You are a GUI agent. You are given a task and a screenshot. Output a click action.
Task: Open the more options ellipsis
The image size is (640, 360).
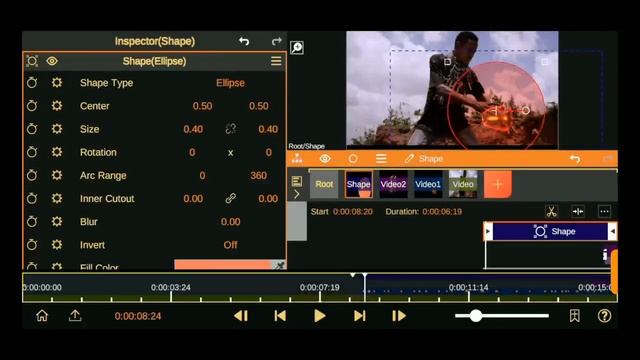(x=604, y=211)
